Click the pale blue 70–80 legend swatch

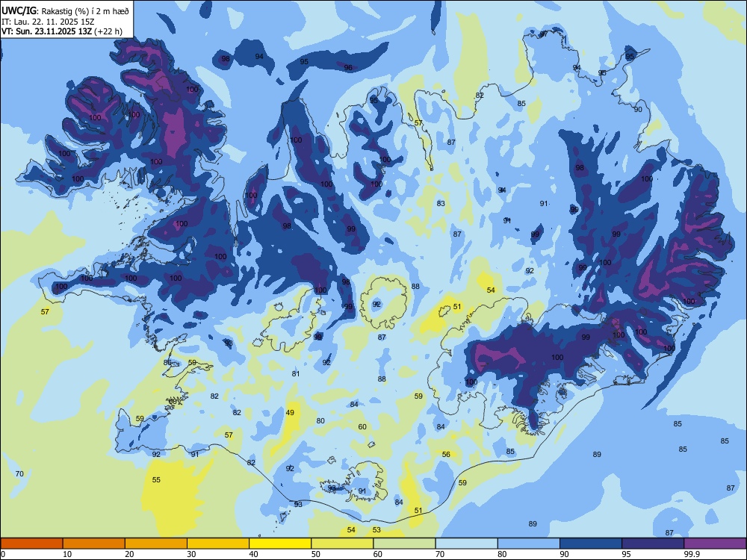click(466, 544)
